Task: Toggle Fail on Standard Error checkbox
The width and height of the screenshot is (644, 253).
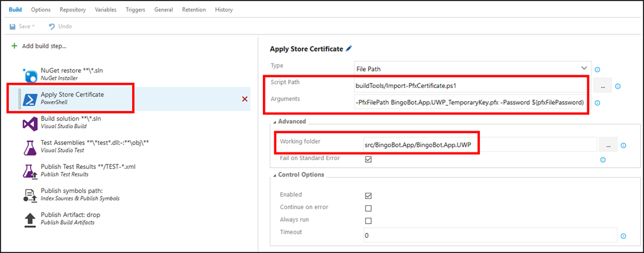Action: point(369,159)
